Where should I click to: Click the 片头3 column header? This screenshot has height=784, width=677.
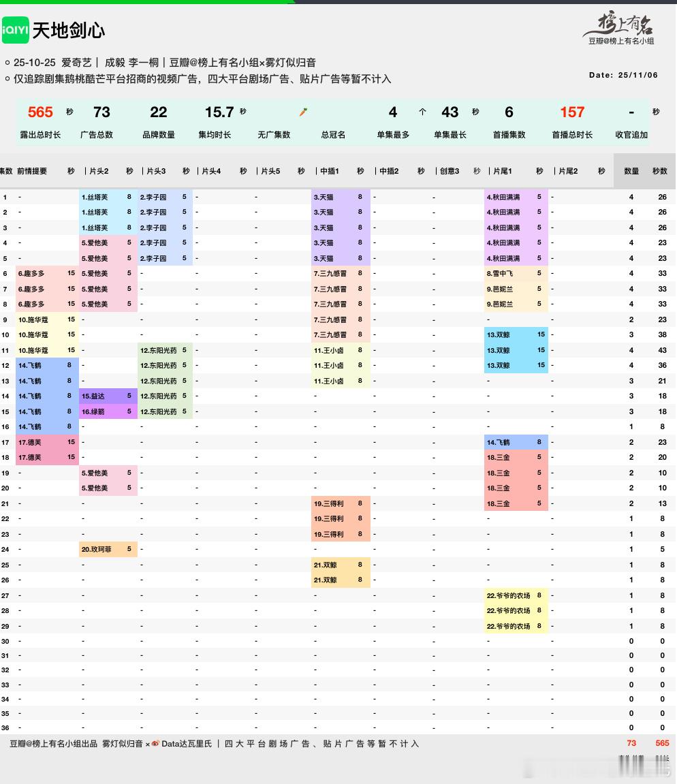point(156,171)
